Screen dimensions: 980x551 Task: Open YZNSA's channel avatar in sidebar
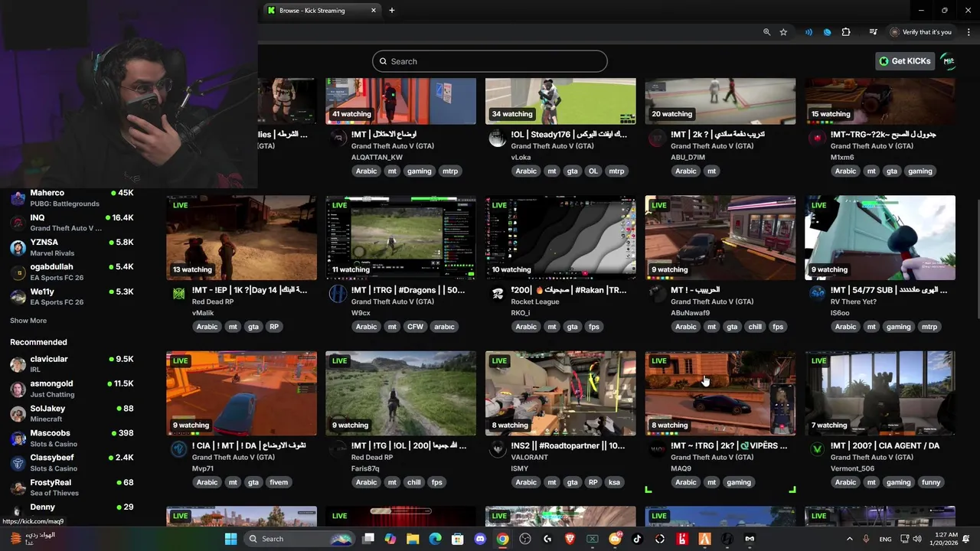tap(18, 247)
